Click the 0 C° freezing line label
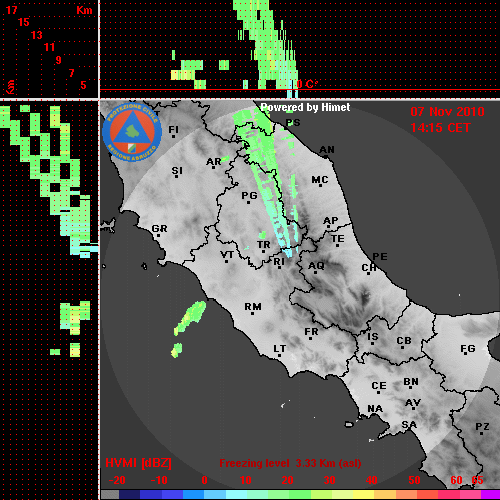500x500 pixels. (307, 84)
